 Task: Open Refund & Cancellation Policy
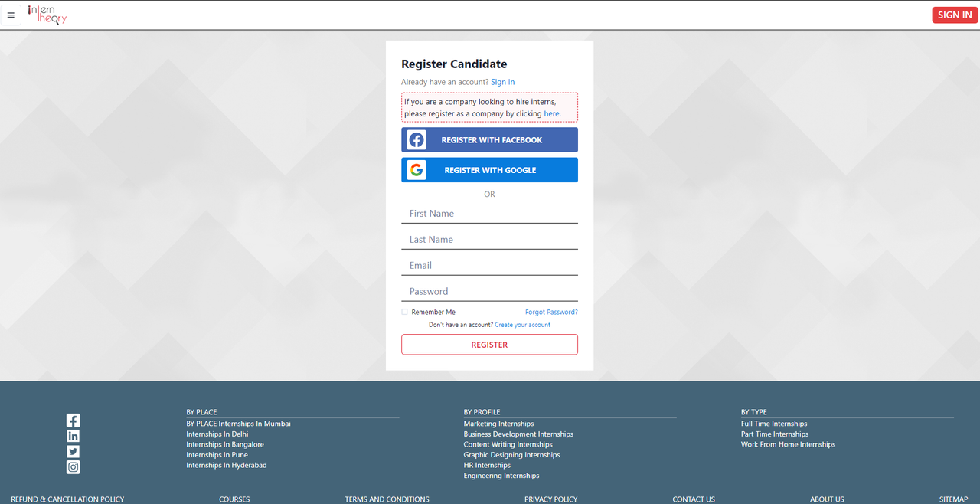point(67,499)
